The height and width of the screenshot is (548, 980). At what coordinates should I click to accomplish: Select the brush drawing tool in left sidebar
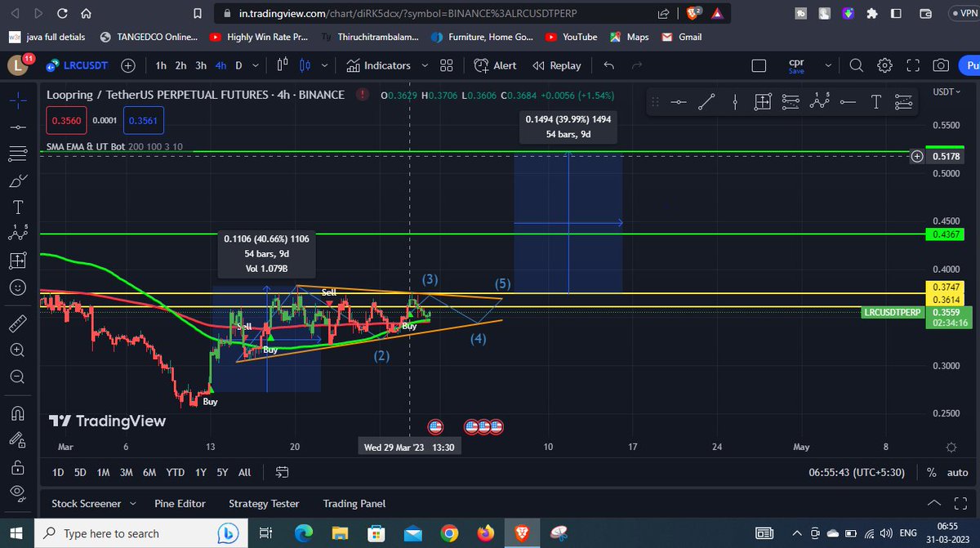click(18, 181)
